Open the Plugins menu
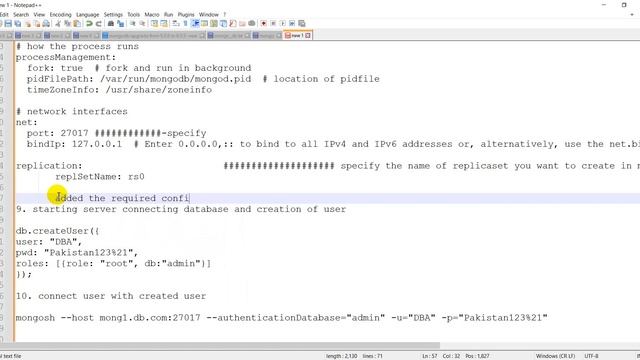This screenshot has height=360, width=640. [x=186, y=15]
